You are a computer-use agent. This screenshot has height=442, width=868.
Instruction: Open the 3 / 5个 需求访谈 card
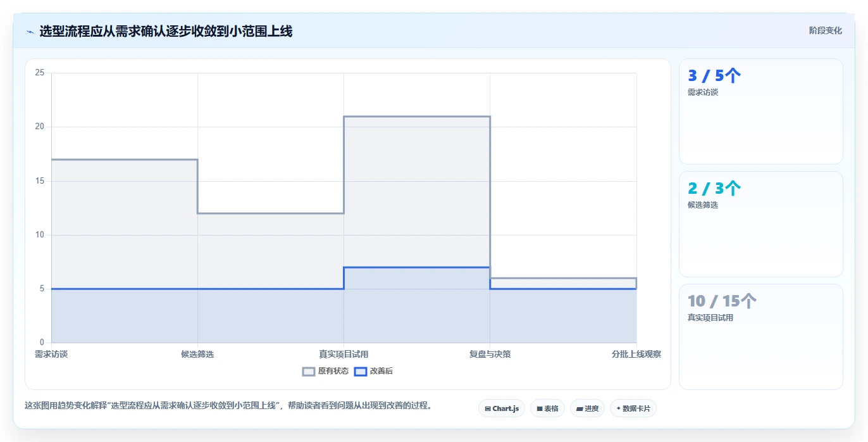[761, 111]
